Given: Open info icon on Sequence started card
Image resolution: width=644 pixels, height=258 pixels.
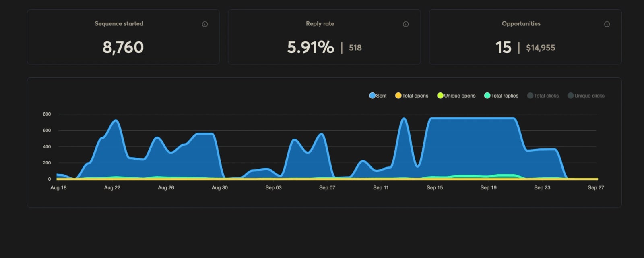Looking at the screenshot, I should [x=205, y=24].
